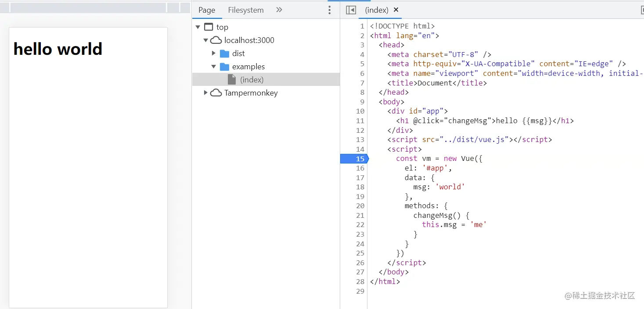Collapse the localhost:3000 node

[205, 40]
